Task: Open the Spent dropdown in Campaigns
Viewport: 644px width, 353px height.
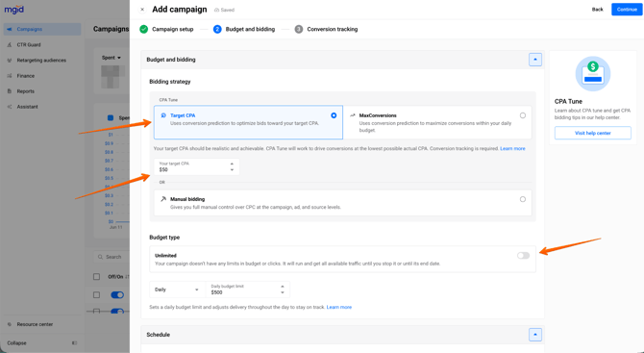Action: tap(111, 58)
